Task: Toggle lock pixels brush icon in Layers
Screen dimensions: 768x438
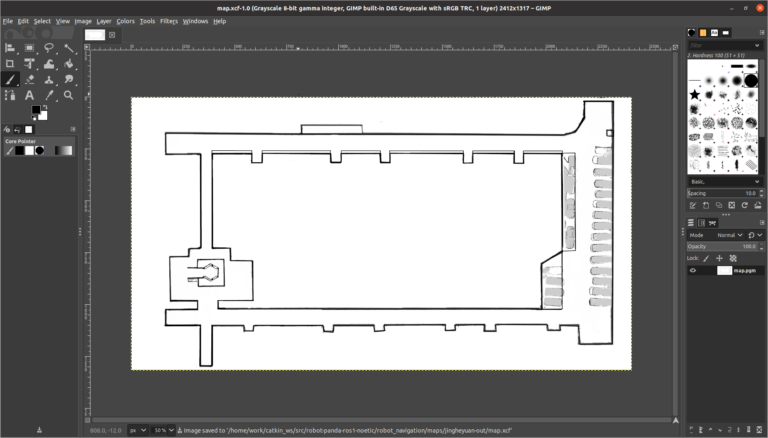Action: point(705,257)
